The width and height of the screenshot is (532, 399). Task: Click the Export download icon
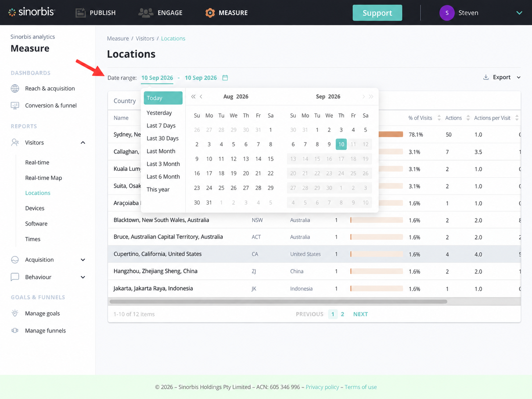[x=486, y=77]
